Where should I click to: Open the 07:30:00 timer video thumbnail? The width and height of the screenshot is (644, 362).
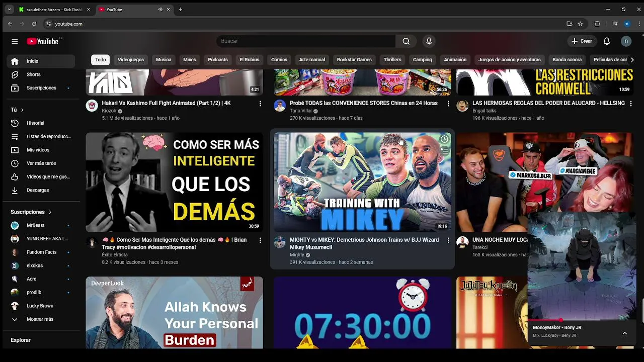coord(362,313)
